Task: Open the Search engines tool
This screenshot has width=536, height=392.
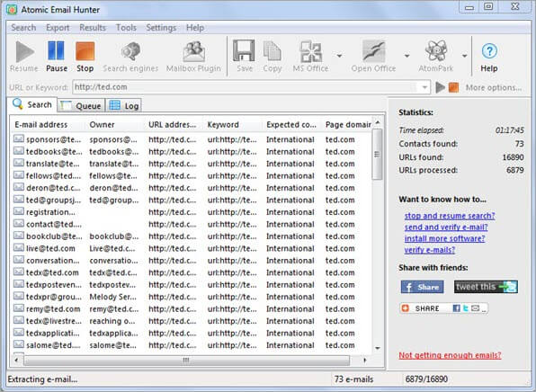Action: point(130,57)
